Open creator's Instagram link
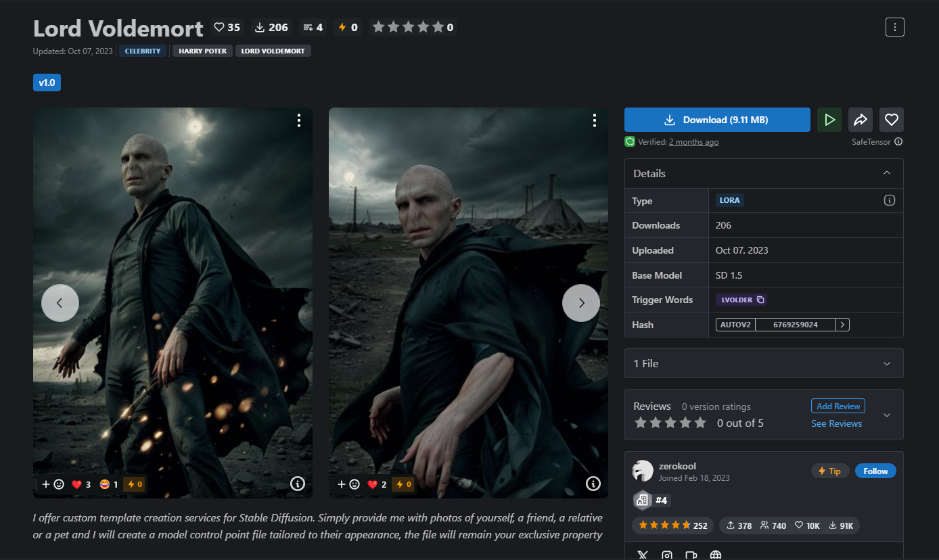This screenshot has width=939, height=560. pyautogui.click(x=667, y=555)
